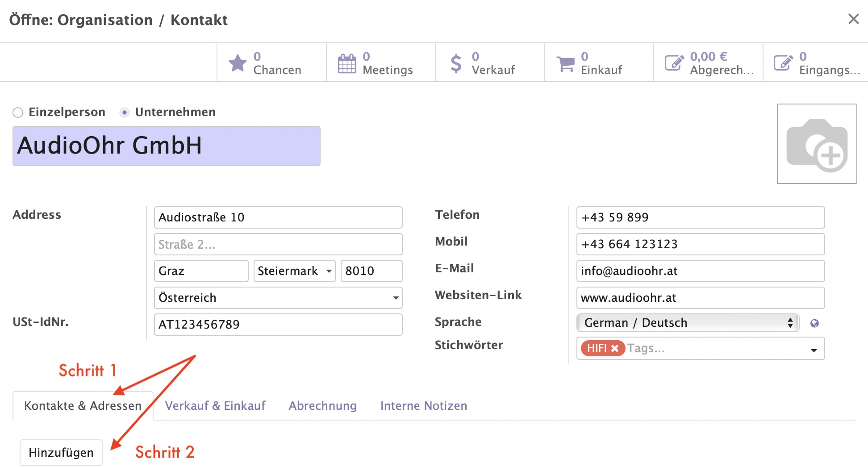Viewport: 868px width, 467px height.
Task: Remove the HIFI tag with its x
Action: point(615,348)
